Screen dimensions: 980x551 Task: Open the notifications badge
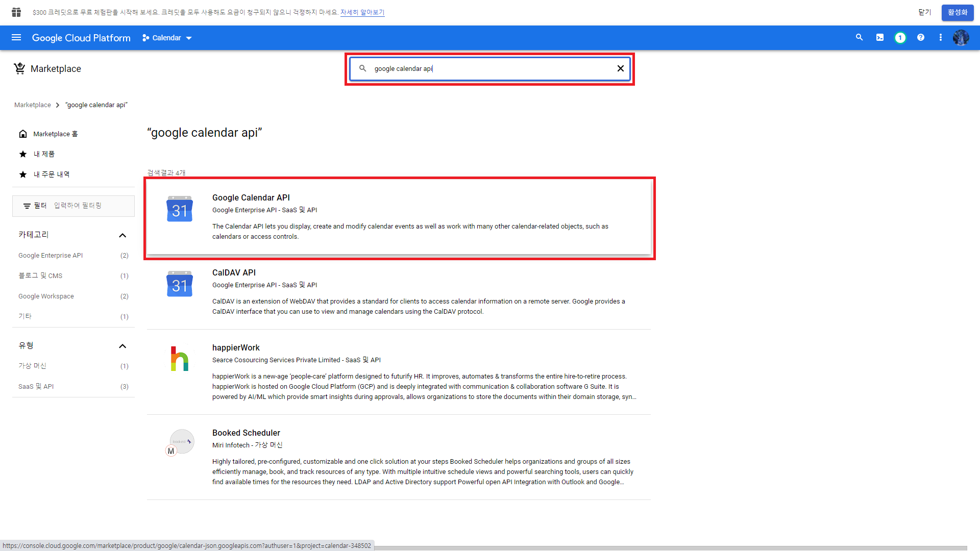click(x=900, y=38)
